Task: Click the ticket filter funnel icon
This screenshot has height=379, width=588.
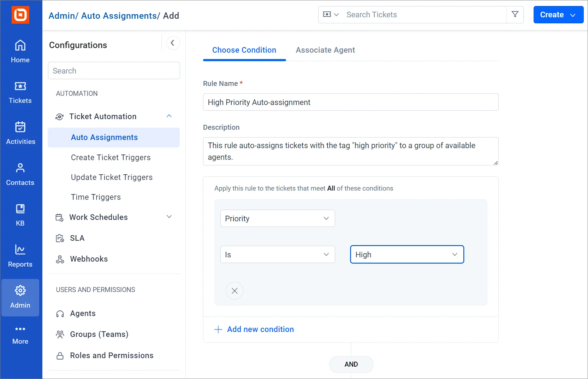Action: pos(515,14)
